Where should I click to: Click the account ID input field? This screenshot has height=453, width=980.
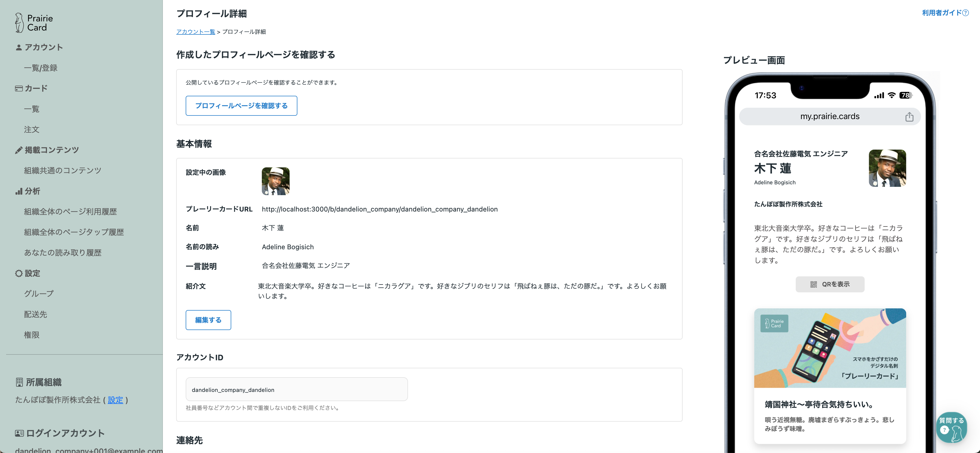click(296, 389)
